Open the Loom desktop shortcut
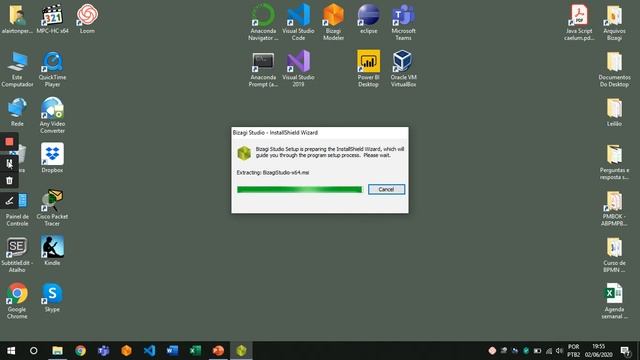Viewport: 640px width, 360px height. click(87, 19)
